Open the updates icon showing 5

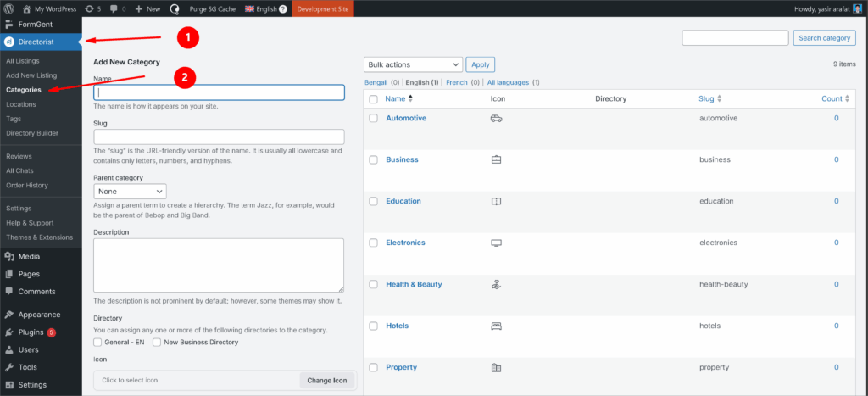click(x=94, y=8)
